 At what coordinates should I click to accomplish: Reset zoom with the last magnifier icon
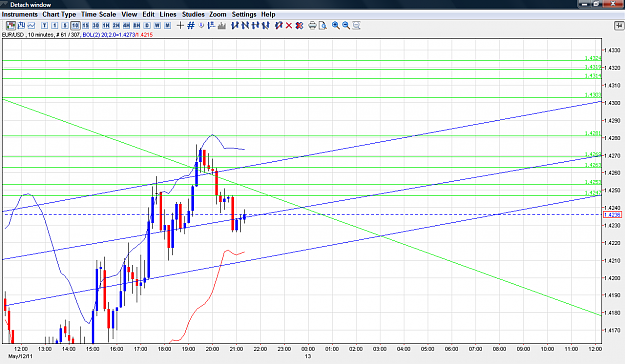[356, 26]
